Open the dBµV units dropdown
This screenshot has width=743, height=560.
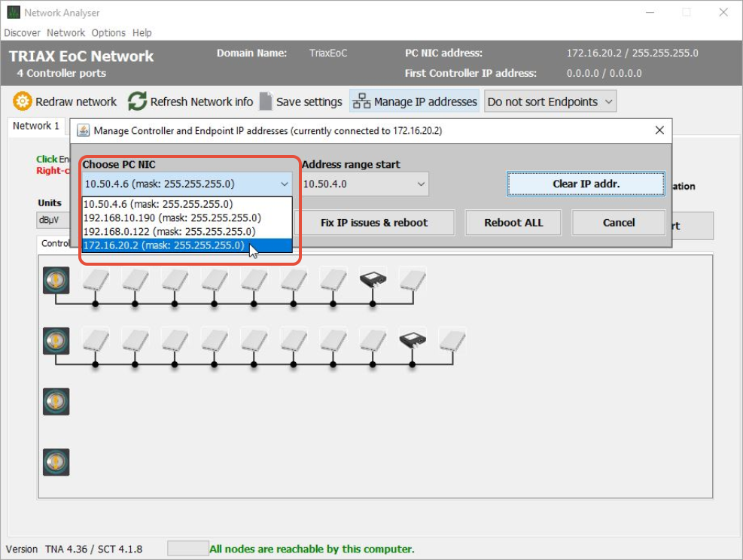point(53,221)
